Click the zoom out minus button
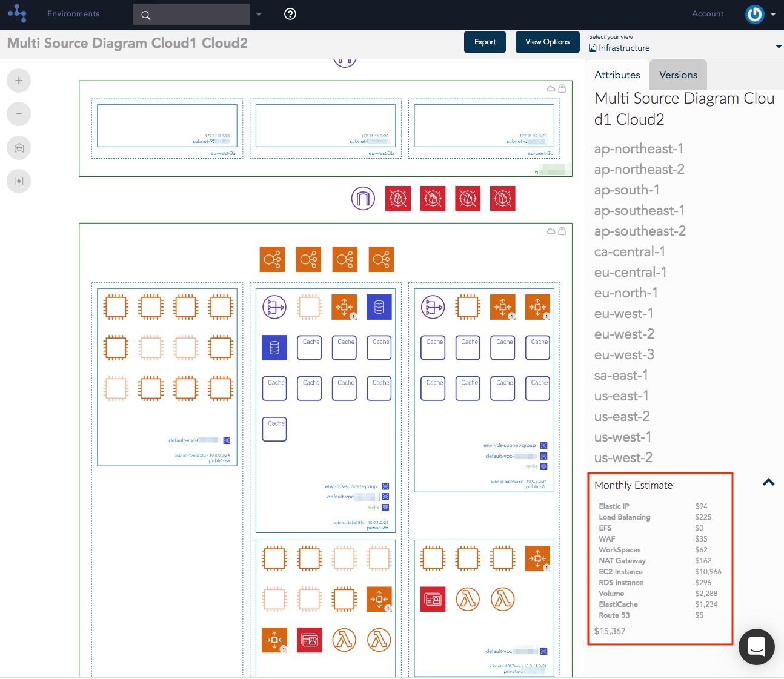 [x=19, y=114]
